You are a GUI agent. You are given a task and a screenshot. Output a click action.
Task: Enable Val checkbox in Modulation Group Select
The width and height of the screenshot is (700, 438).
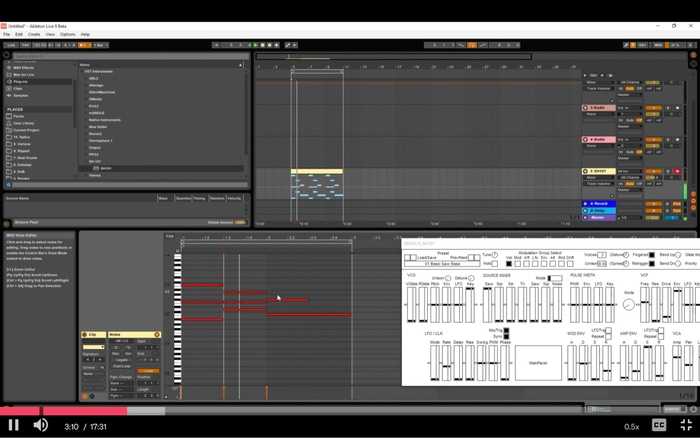(508, 264)
